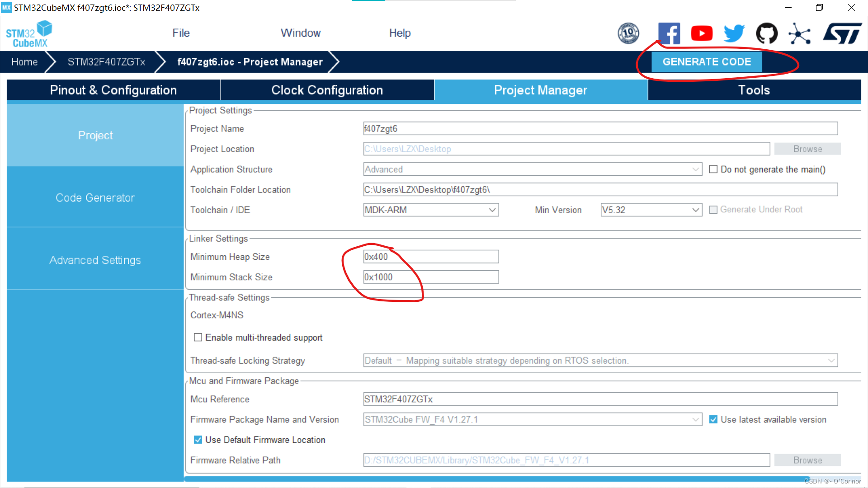Enable multi-threaded support checkbox

198,338
